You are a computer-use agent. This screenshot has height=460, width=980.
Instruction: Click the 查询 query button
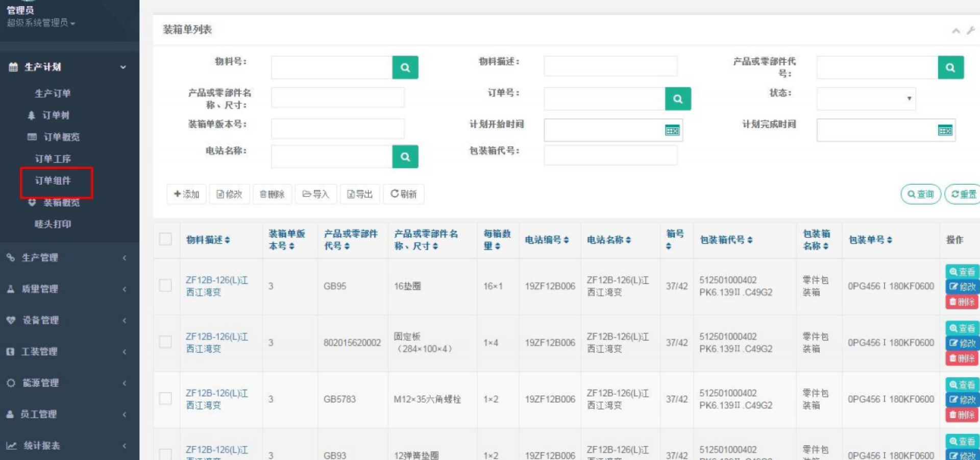[920, 194]
